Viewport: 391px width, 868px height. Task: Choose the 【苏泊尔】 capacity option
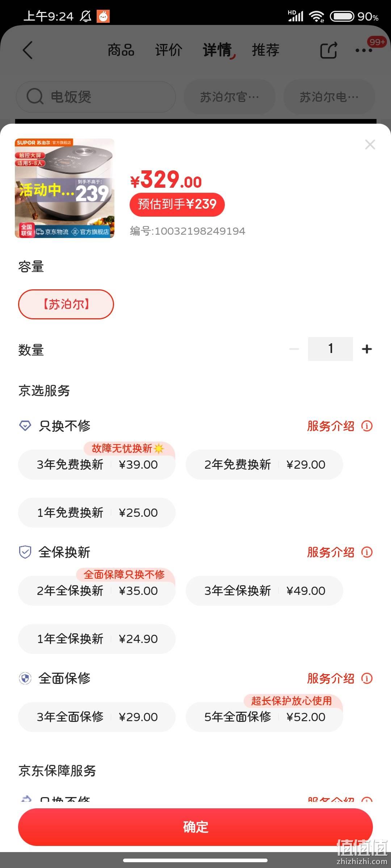(66, 304)
